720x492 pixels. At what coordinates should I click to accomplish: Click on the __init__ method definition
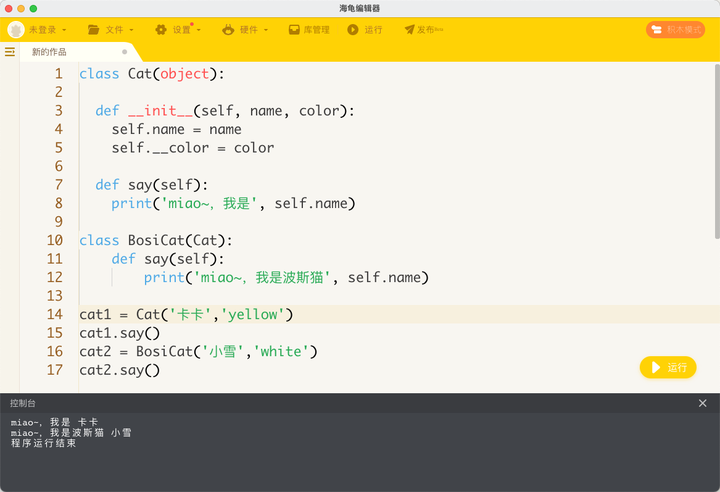pyautogui.click(x=225, y=111)
